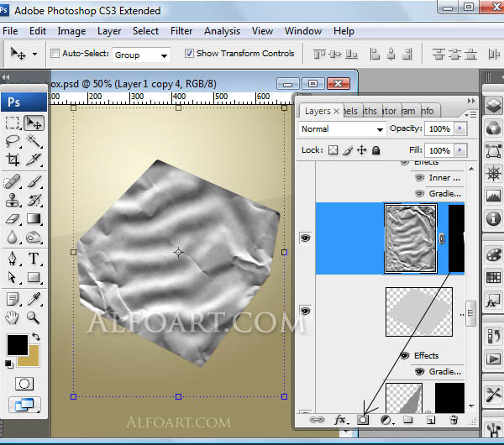Screen dimensions: 504x445
Task: Uncheck Show Transform Controls
Action: [x=189, y=54]
